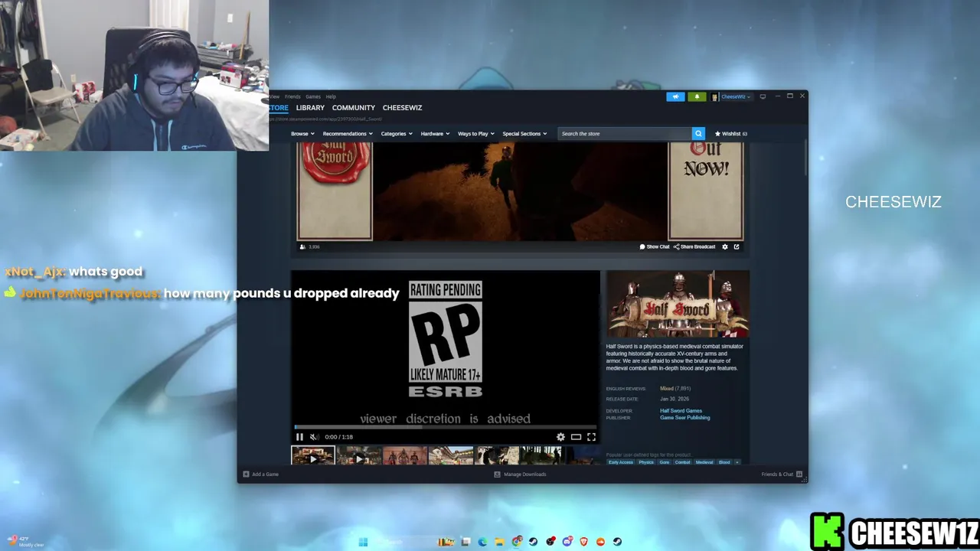Open the green notifications bell
Image resolution: width=980 pixels, height=551 pixels.
697,96
